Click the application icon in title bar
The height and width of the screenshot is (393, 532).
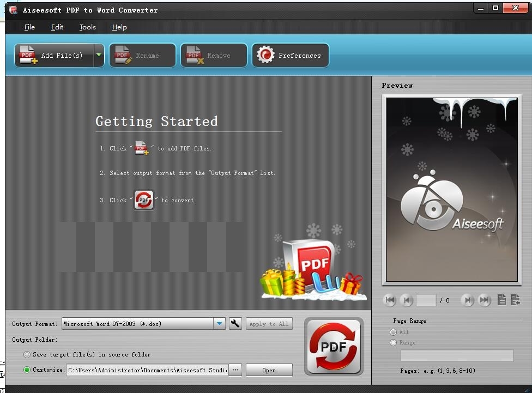click(13, 10)
